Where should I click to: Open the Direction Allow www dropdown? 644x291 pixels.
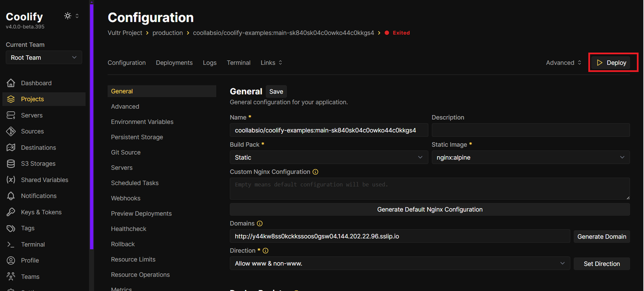[x=400, y=263]
